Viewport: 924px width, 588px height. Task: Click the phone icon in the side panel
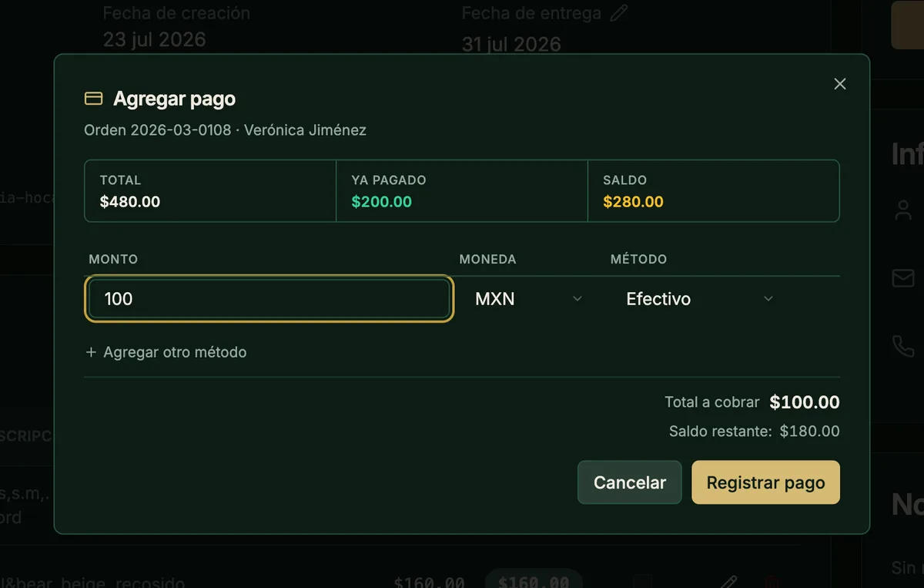coord(903,346)
